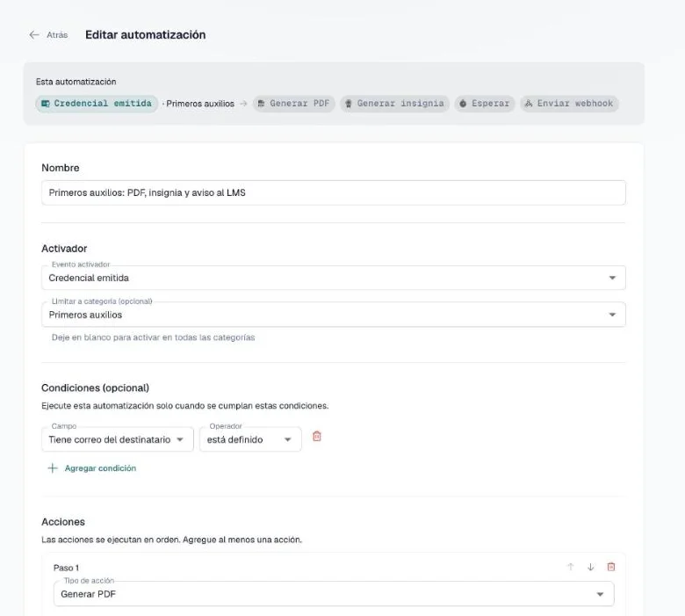Click the Enviar webhook summary chip

tap(569, 104)
